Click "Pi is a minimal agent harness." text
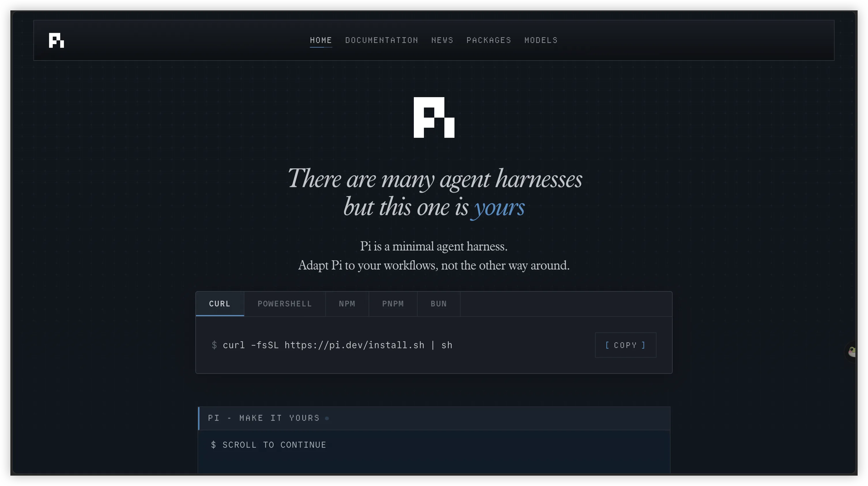 point(434,246)
